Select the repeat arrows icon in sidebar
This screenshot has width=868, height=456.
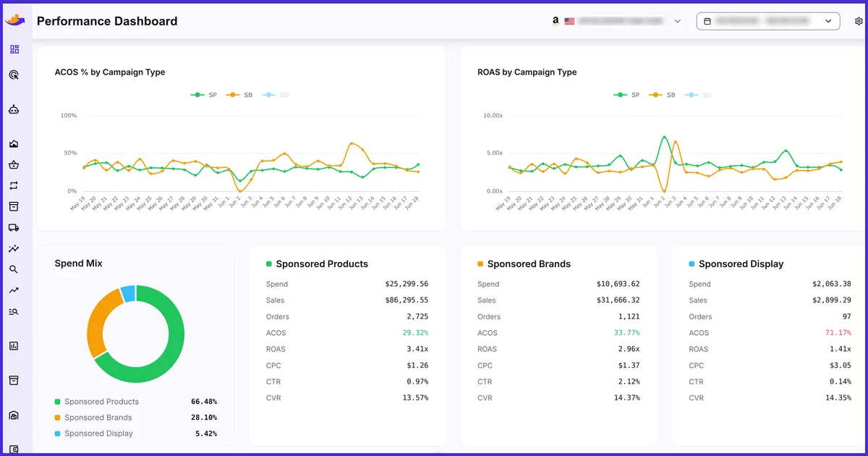[14, 186]
